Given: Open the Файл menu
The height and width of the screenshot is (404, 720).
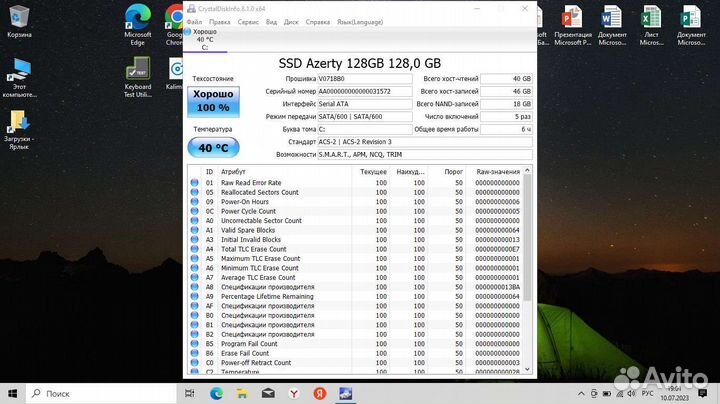Looking at the screenshot, I should point(194,22).
